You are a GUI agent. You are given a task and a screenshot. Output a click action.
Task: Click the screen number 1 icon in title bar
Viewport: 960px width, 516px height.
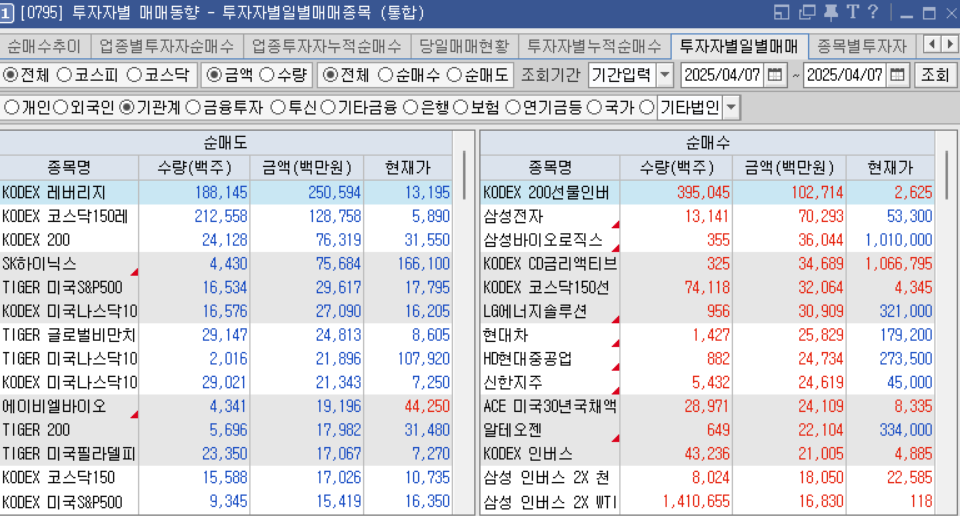[x=6, y=13]
